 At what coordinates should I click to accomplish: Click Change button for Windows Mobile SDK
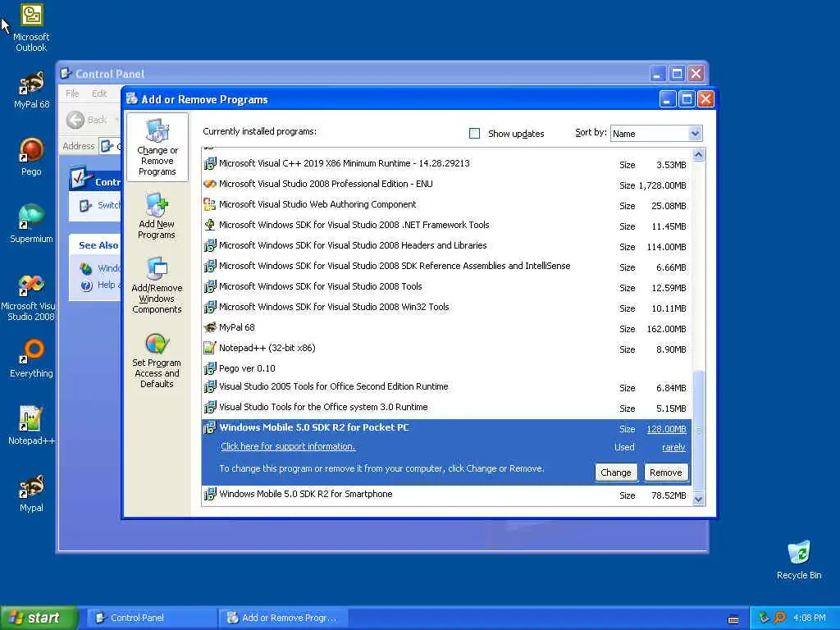(x=616, y=472)
